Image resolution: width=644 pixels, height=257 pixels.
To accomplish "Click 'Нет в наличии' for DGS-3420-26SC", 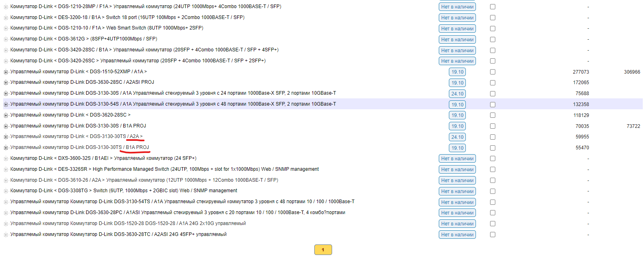I will pos(457,61).
